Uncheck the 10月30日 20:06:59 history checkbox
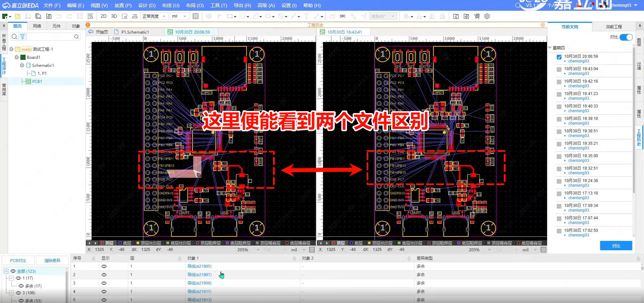The height and width of the screenshot is (303, 644). click(559, 57)
